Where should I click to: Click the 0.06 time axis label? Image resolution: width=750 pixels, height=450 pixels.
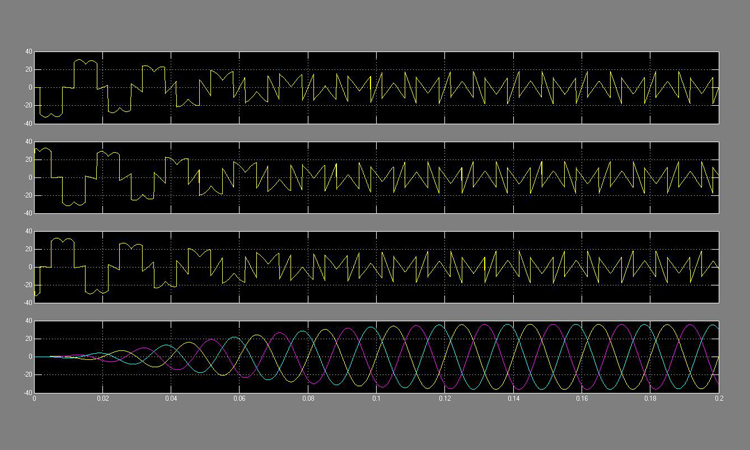point(239,399)
